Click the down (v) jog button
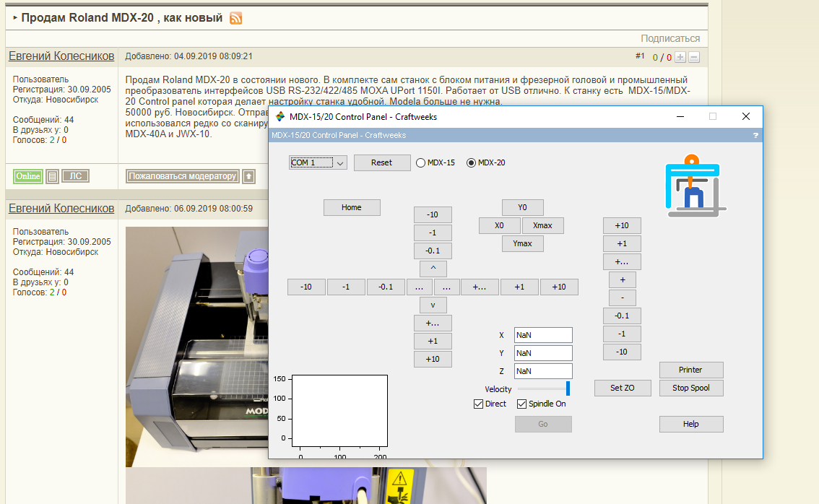This screenshot has width=819, height=504. pos(433,305)
